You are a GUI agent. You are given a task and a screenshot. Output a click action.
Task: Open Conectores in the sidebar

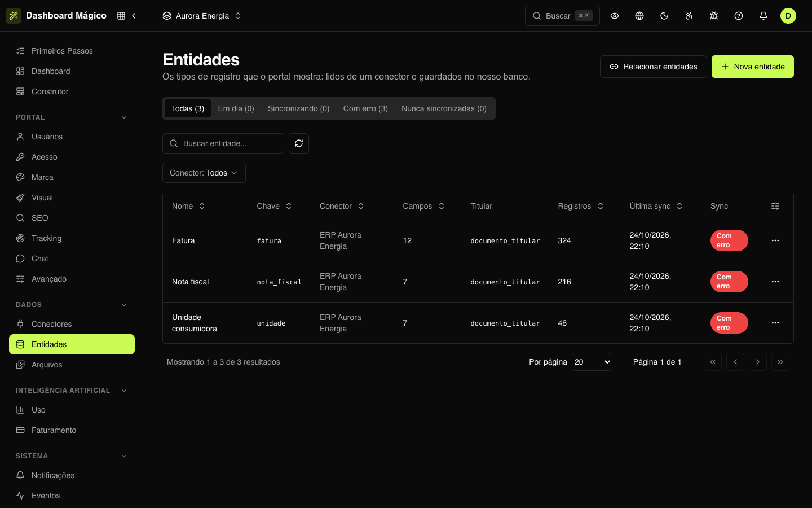point(72,324)
